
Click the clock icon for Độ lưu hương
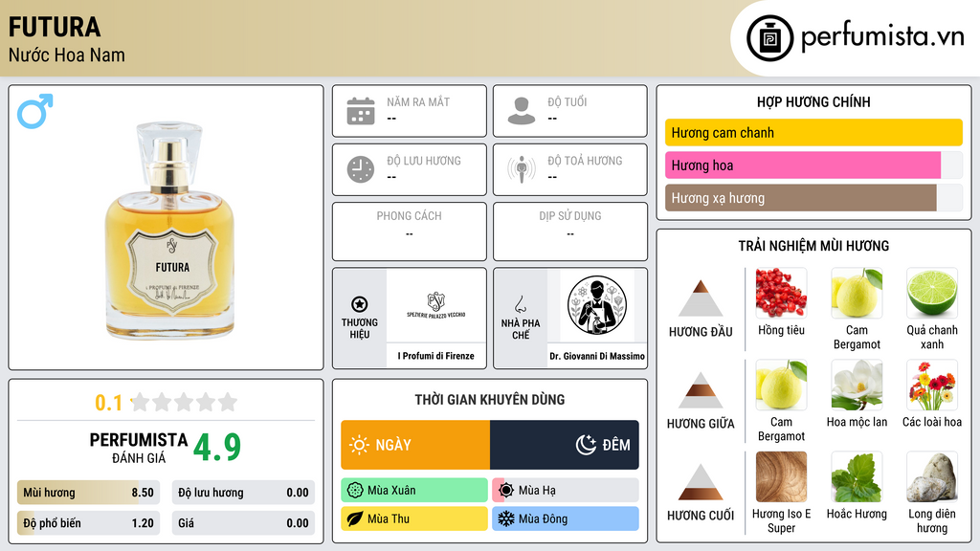point(361,169)
